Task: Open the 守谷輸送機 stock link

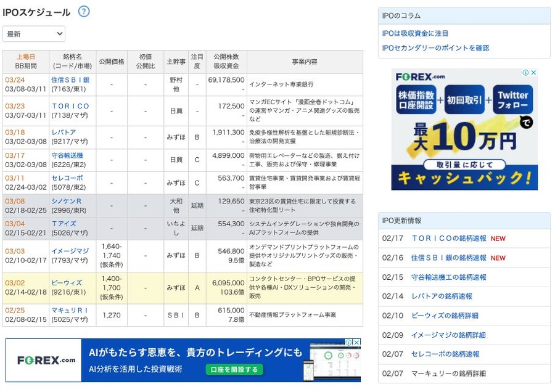Action: [x=67, y=155]
